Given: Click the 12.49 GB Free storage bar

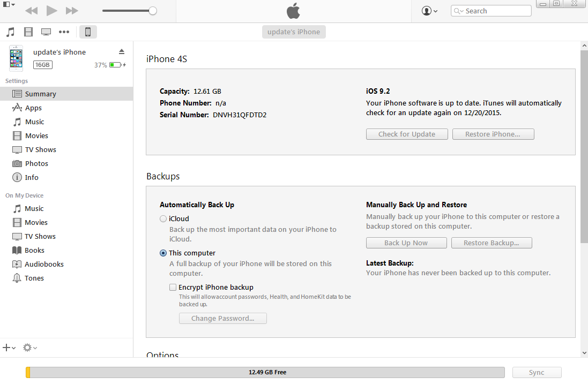Looking at the screenshot, I should tap(265, 372).
